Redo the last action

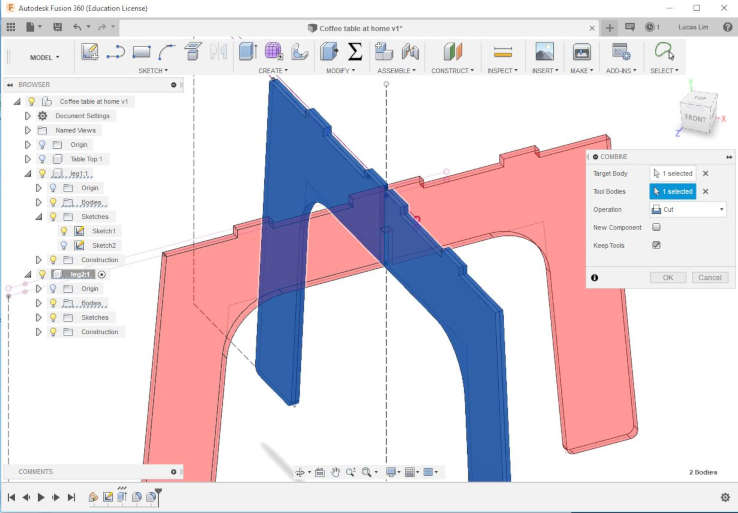tap(102, 27)
